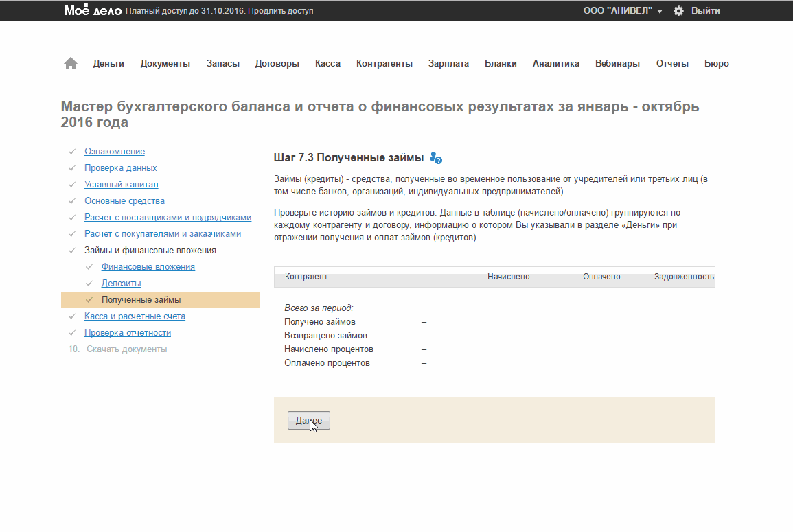Click Продлить доступ in the top bar

coord(281,12)
